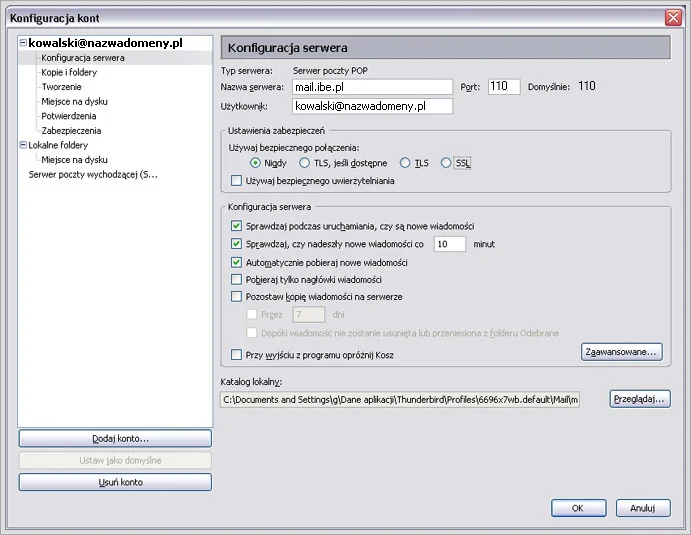Enable Używaj bezpiecznego uwierzytelniania checkbox
Screen dimensions: 691x535
(x=237, y=181)
